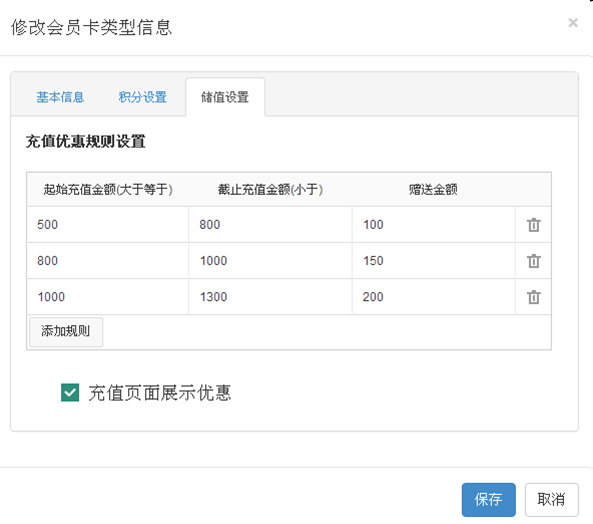Click the 赠送金额 column header
The width and height of the screenshot is (593, 524).
pyautogui.click(x=433, y=189)
